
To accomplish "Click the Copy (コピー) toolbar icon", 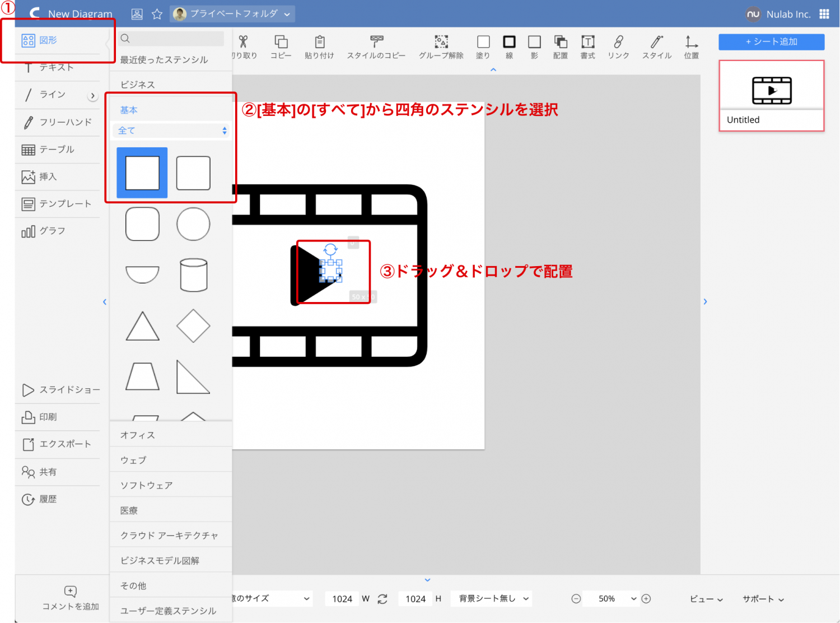I will point(281,42).
